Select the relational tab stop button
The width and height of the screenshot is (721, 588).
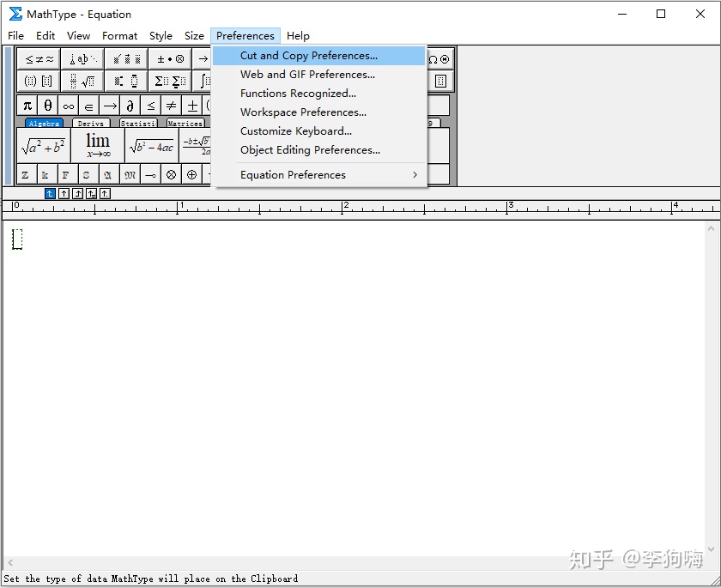pos(92,193)
